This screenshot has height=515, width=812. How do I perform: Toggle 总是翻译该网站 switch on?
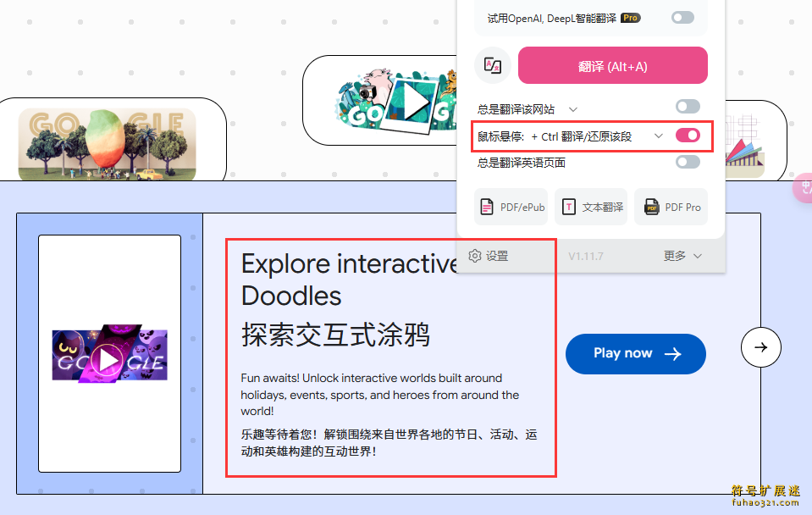(688, 107)
